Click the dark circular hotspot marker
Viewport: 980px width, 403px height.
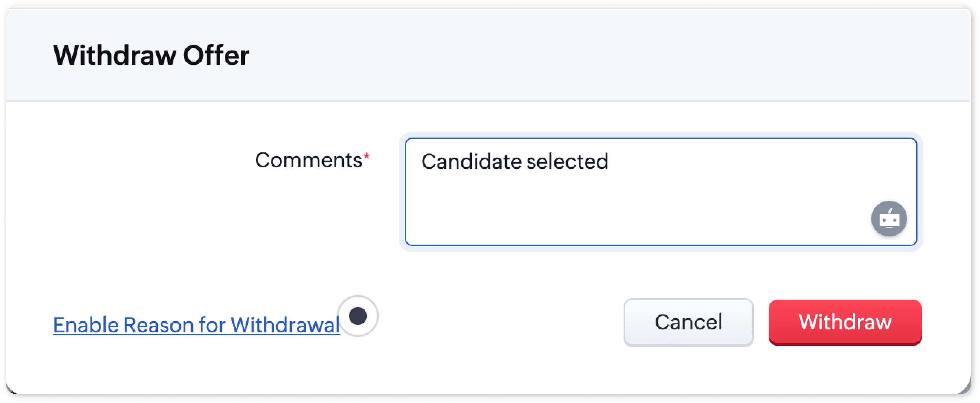point(358,316)
